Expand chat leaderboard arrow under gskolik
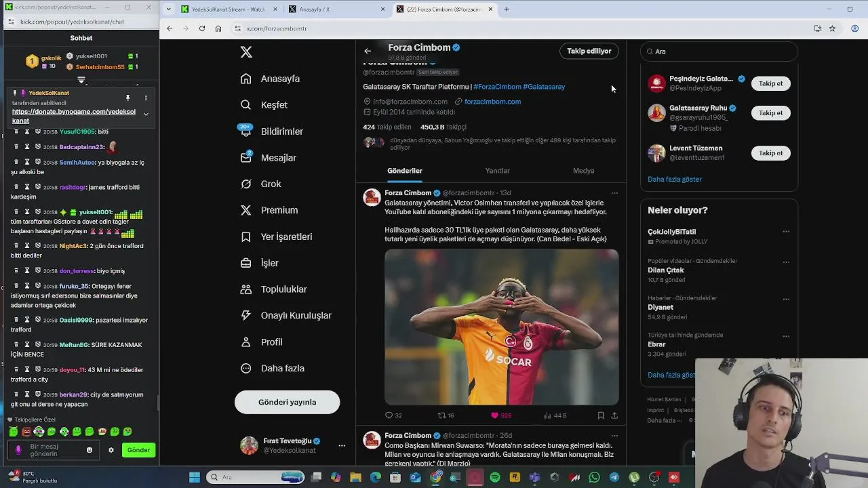This screenshot has width=868, height=488. tap(81, 80)
